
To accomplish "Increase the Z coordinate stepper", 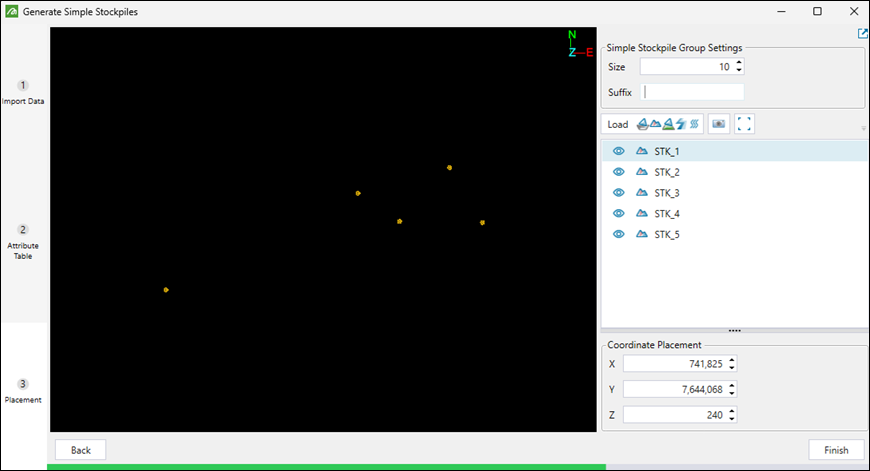I will point(732,411).
